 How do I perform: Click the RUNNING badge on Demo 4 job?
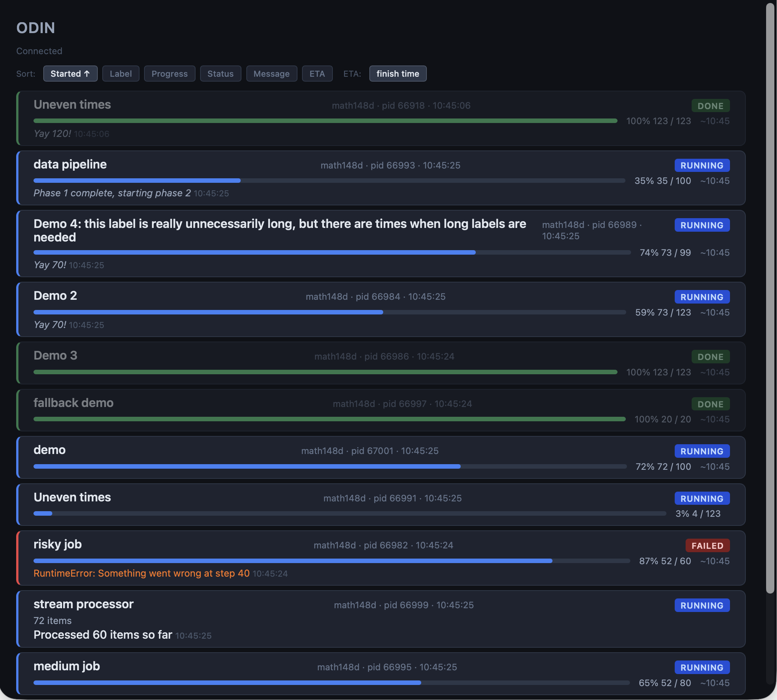(702, 225)
